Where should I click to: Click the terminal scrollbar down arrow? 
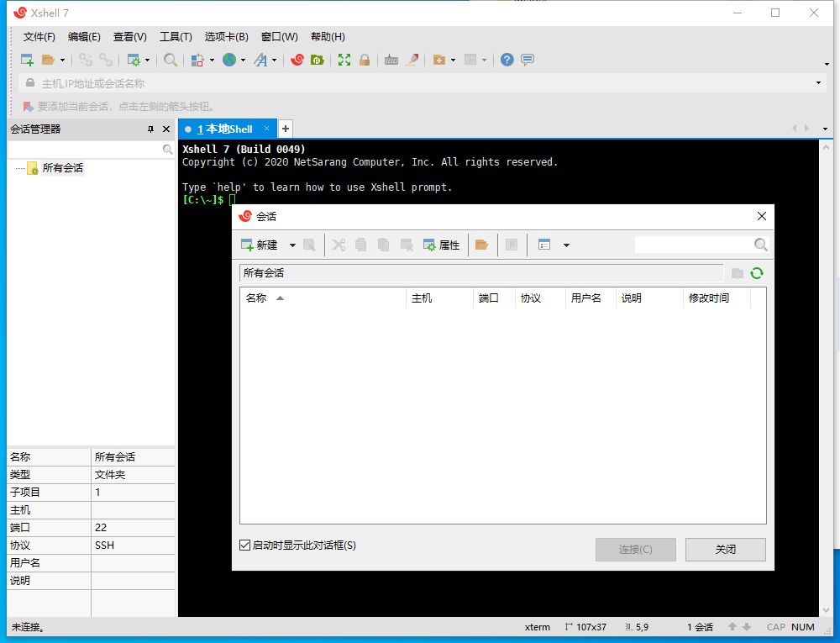click(826, 609)
